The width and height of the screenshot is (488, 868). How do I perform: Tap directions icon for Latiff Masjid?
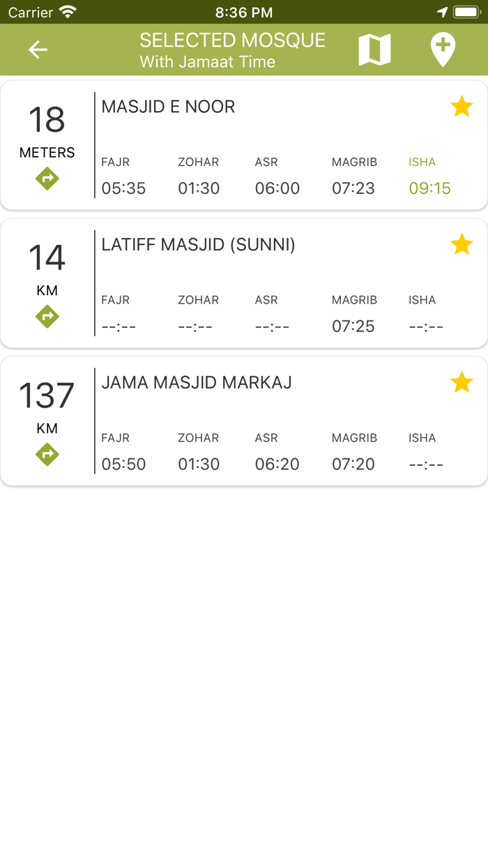[x=47, y=316]
